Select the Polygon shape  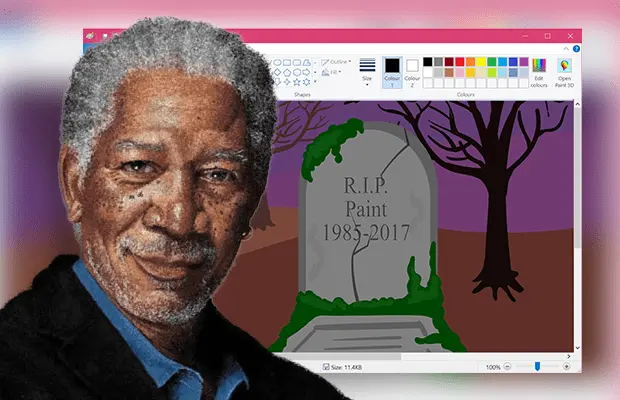307,62
